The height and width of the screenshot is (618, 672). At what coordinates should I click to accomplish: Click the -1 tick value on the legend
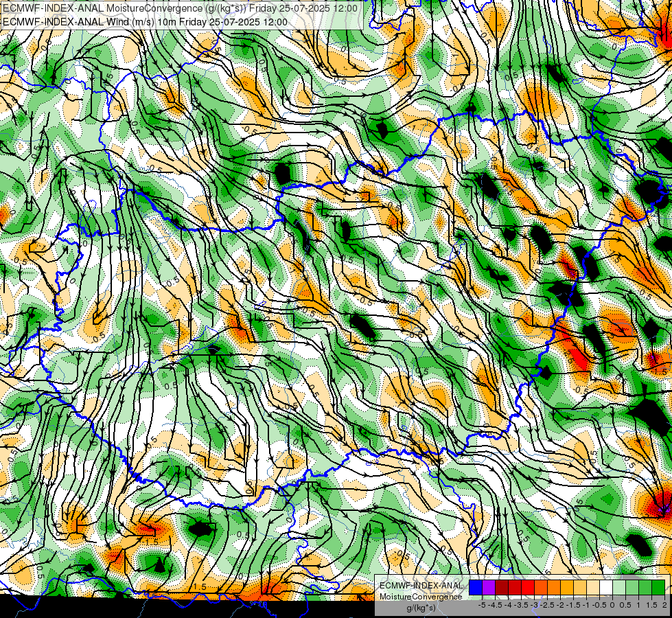coord(587,605)
